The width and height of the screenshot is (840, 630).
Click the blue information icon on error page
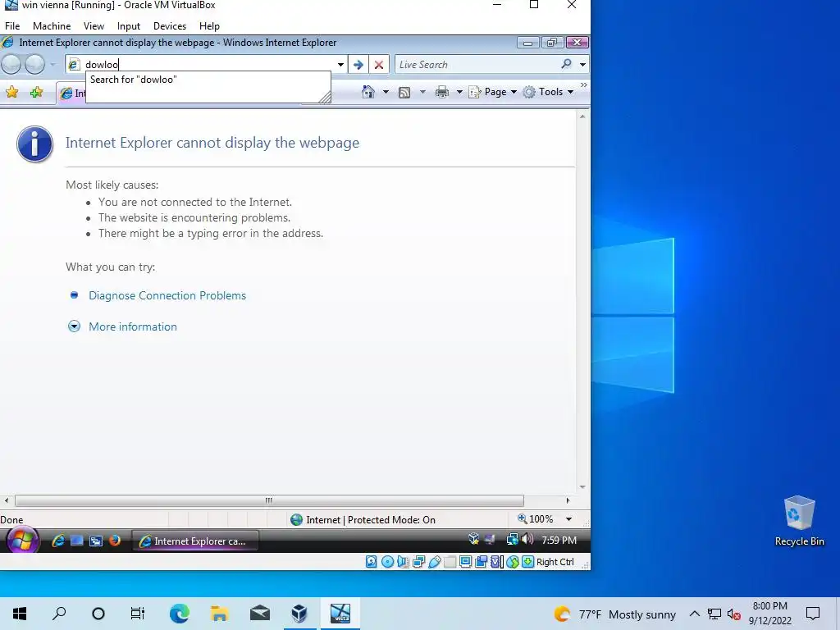[34, 144]
